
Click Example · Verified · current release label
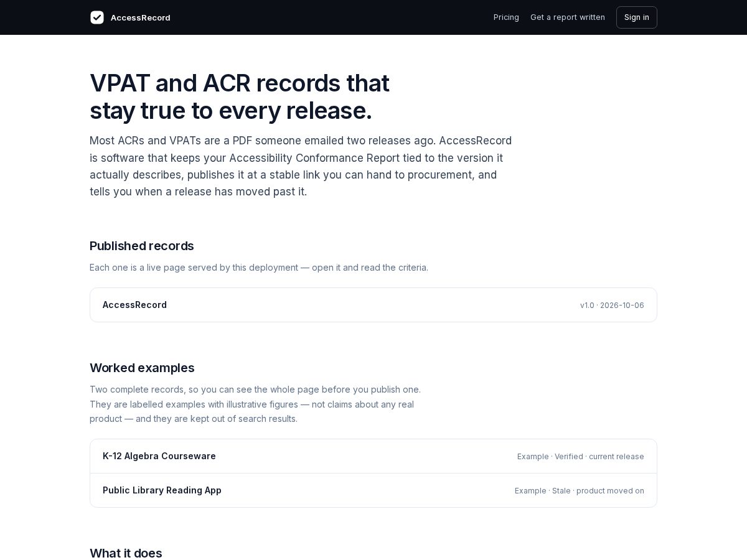click(x=581, y=457)
